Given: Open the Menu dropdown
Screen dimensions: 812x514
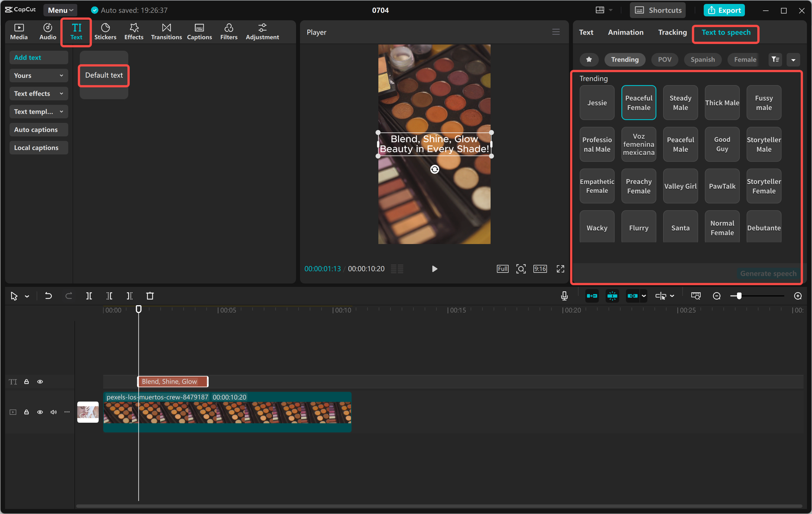Looking at the screenshot, I should tap(60, 10).
